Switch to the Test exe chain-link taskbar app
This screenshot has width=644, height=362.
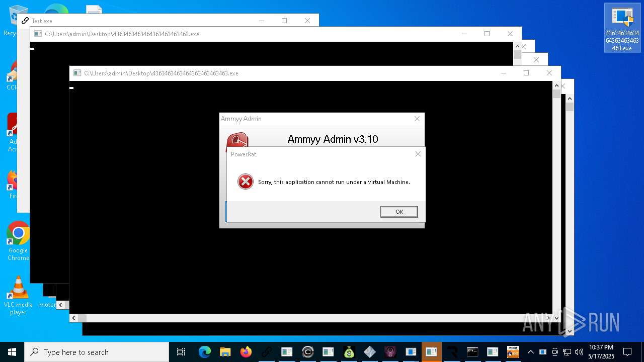click(266, 352)
